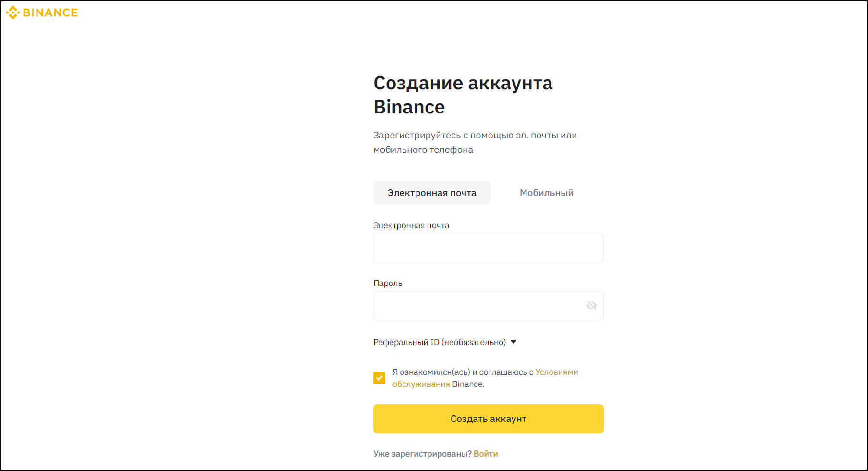
Task: Click the Пароль field label
Action: (x=388, y=283)
